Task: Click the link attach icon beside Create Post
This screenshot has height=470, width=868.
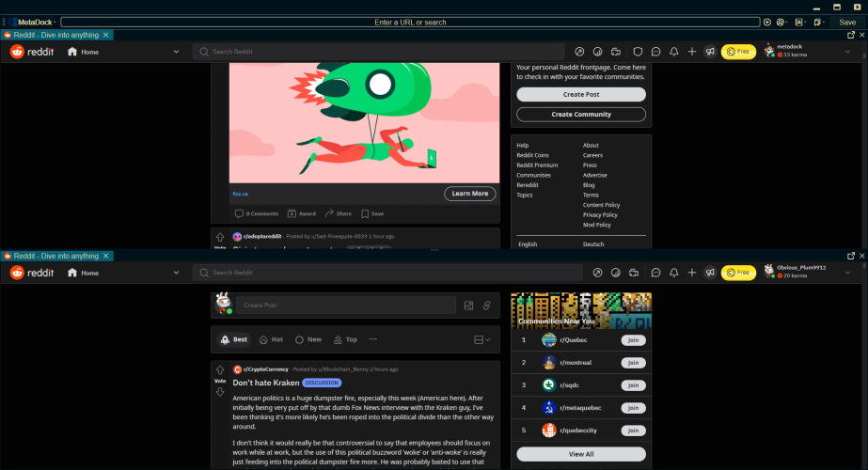Action: 486,305
